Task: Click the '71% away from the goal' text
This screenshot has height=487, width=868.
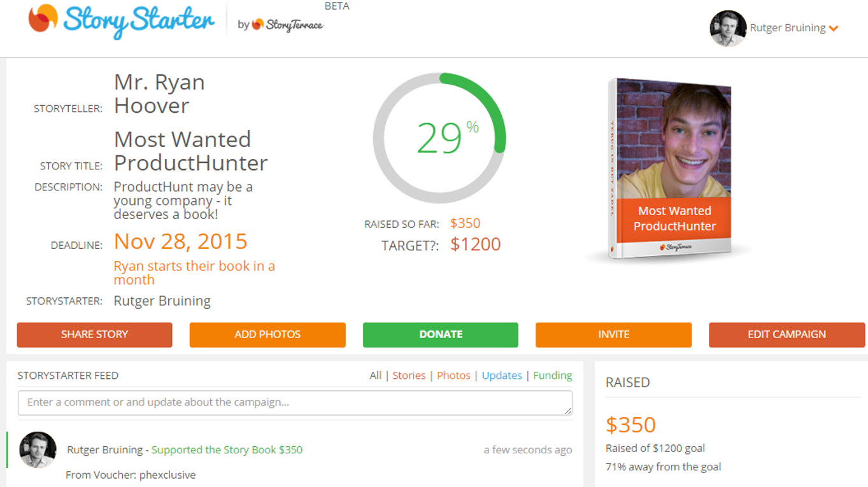Action: (663, 467)
